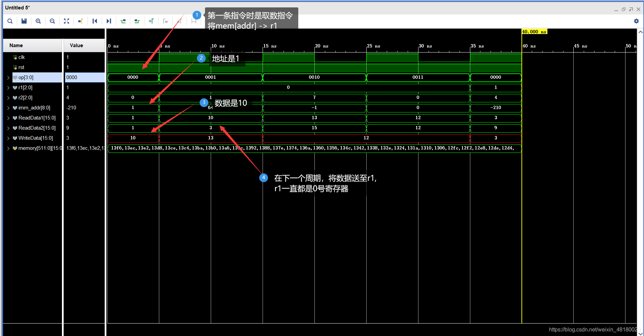Click the Go to Time 0 icon
Image resolution: width=644 pixels, height=336 pixels.
pyautogui.click(x=95, y=21)
